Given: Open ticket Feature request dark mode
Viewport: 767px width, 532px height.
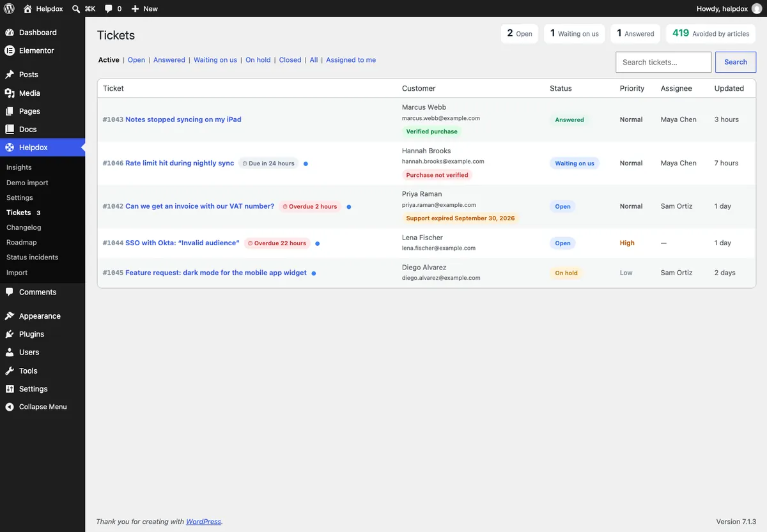Looking at the screenshot, I should pos(216,273).
